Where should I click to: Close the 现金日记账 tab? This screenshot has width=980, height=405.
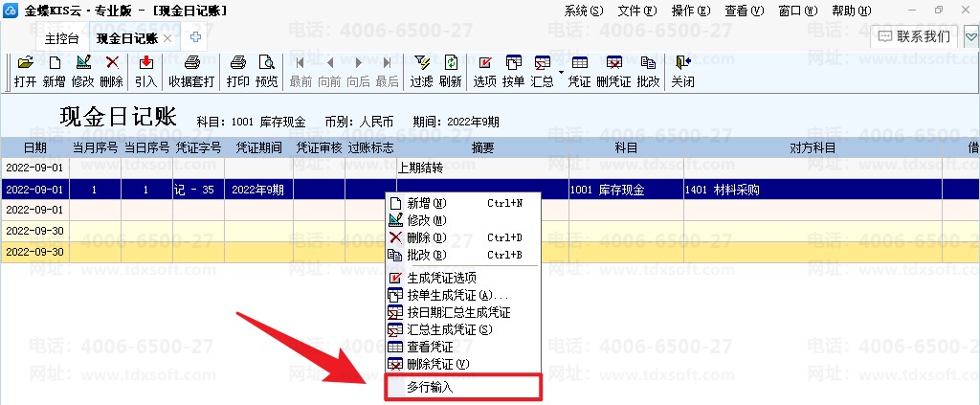[167, 38]
